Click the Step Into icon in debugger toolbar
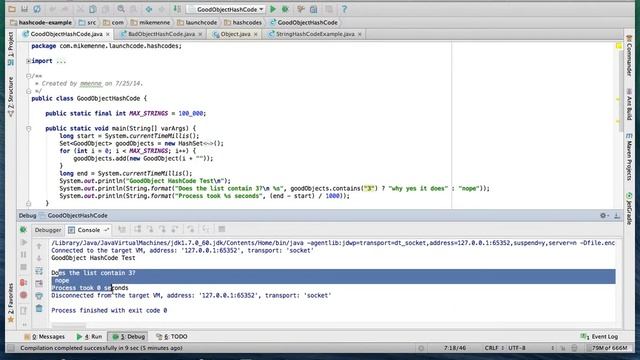 coord(150,229)
